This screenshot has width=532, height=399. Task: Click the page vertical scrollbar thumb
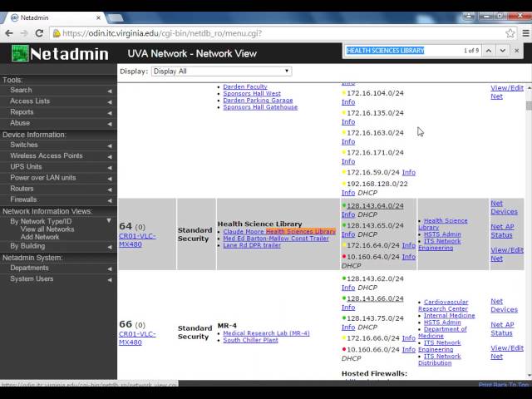pyautogui.click(x=529, y=106)
